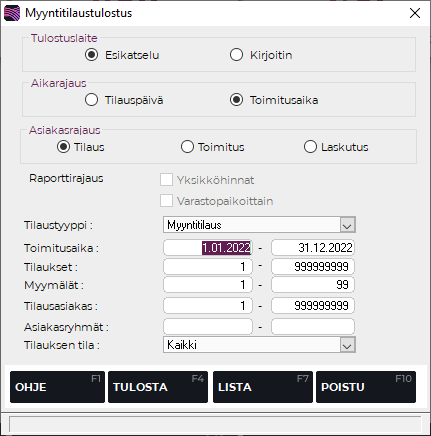Click the Raporttirajaus label

[66, 178]
